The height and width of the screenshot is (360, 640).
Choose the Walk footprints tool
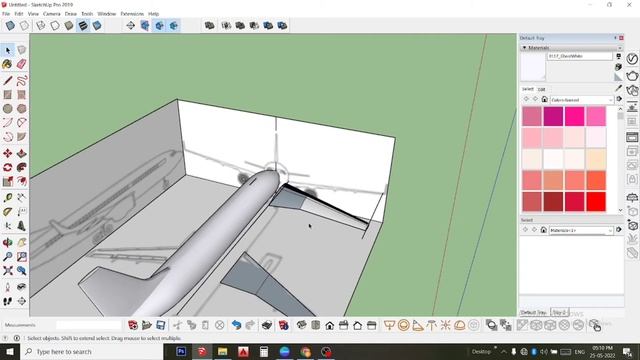coord(7,301)
